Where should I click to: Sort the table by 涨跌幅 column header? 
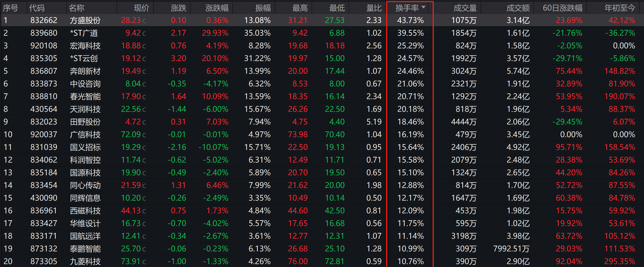tap(217, 8)
